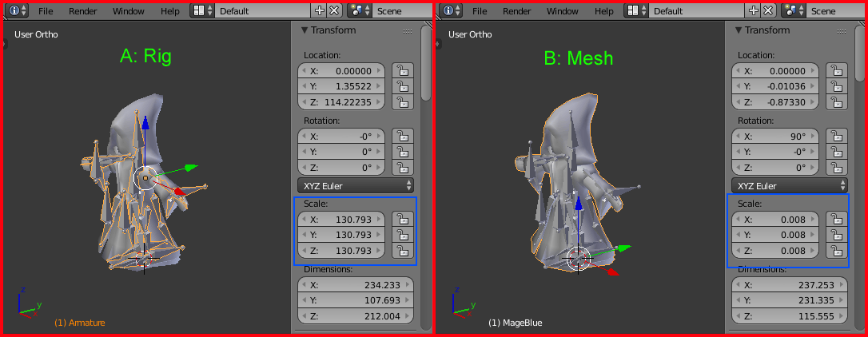Collapse the Transform panel in Mesh window
The width and height of the screenshot is (868, 337).
[739, 30]
